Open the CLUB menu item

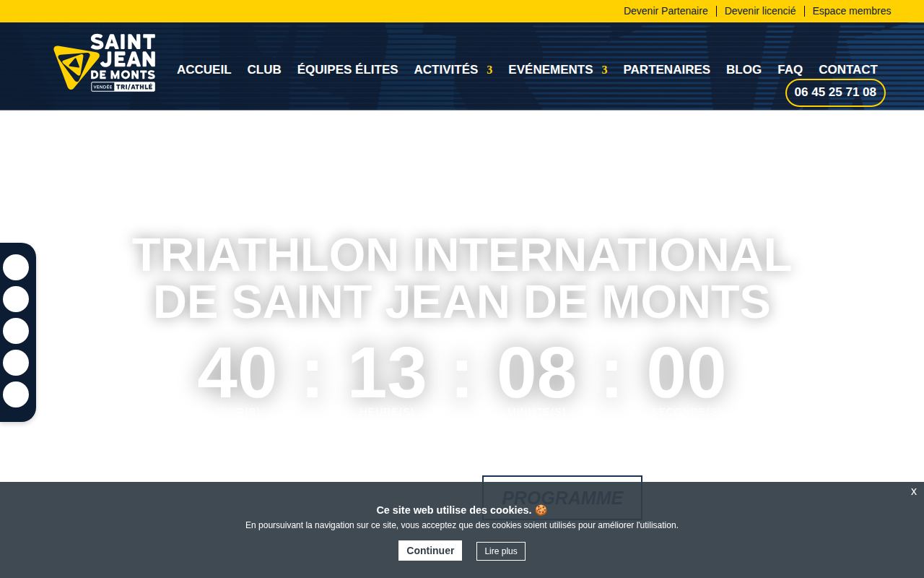(264, 70)
